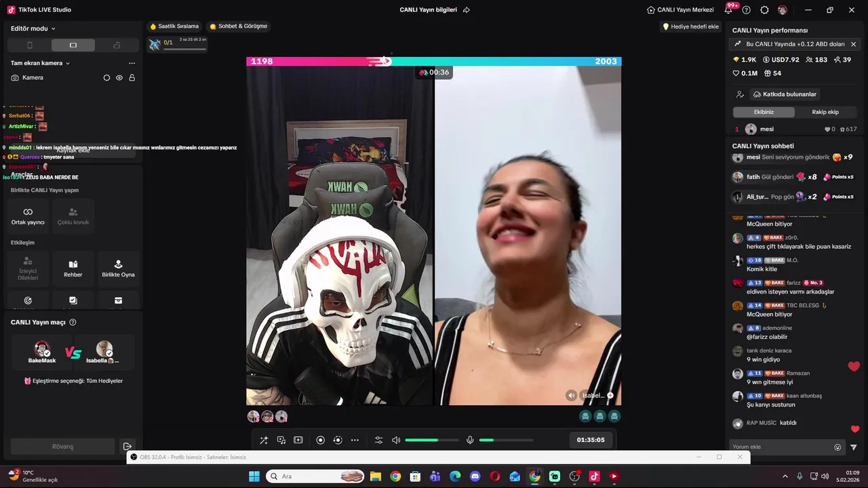The image size is (868, 488).
Task: Open the Sohbet & Görüşme tab
Action: pyautogui.click(x=239, y=26)
